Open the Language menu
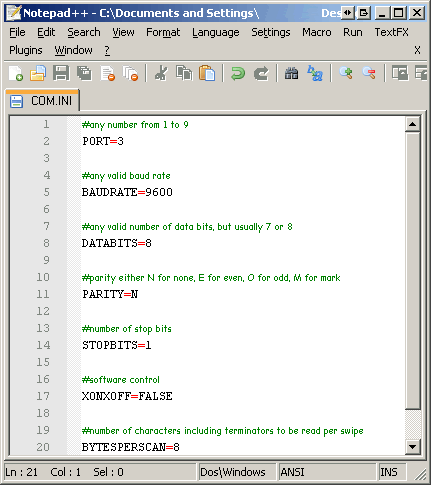 216,32
